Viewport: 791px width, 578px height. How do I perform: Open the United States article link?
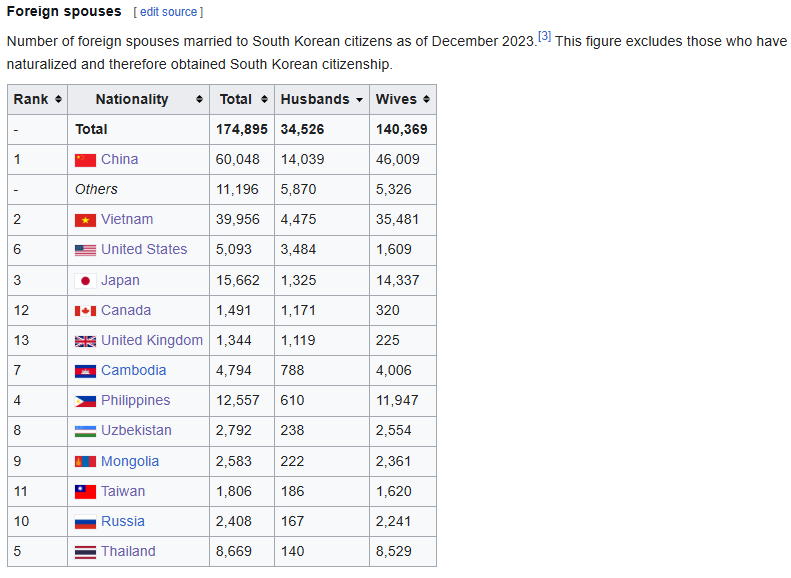(144, 249)
